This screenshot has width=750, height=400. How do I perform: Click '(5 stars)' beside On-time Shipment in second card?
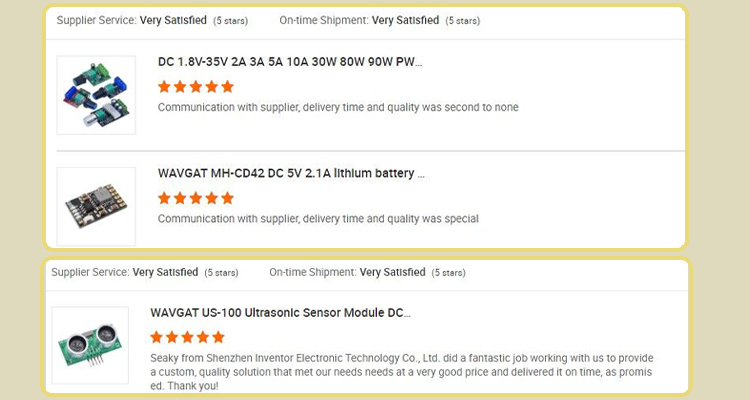click(450, 273)
